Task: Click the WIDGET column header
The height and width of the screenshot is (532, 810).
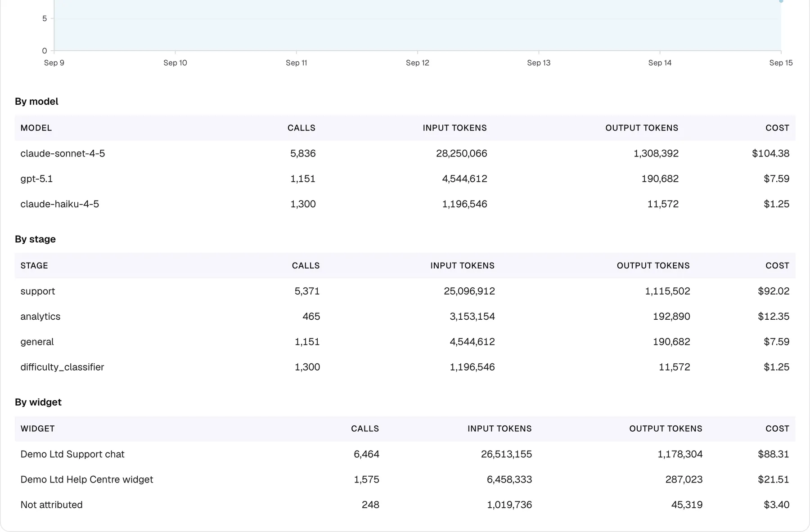Action: point(38,429)
